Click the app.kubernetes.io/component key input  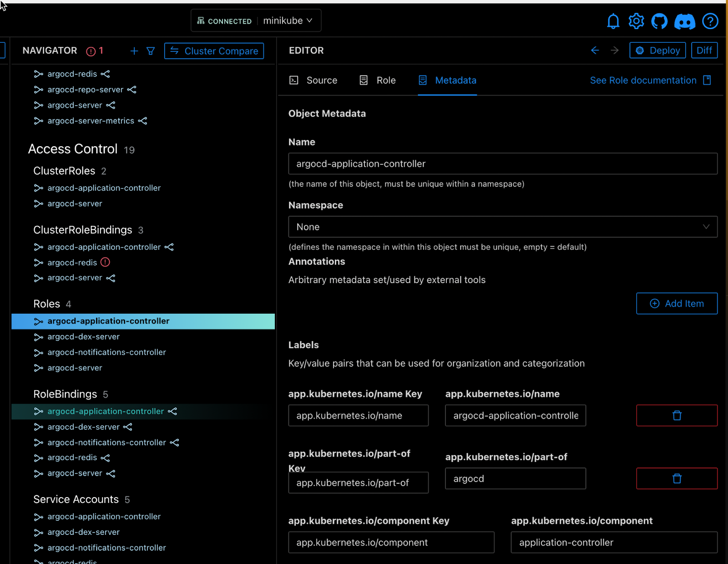point(391,542)
